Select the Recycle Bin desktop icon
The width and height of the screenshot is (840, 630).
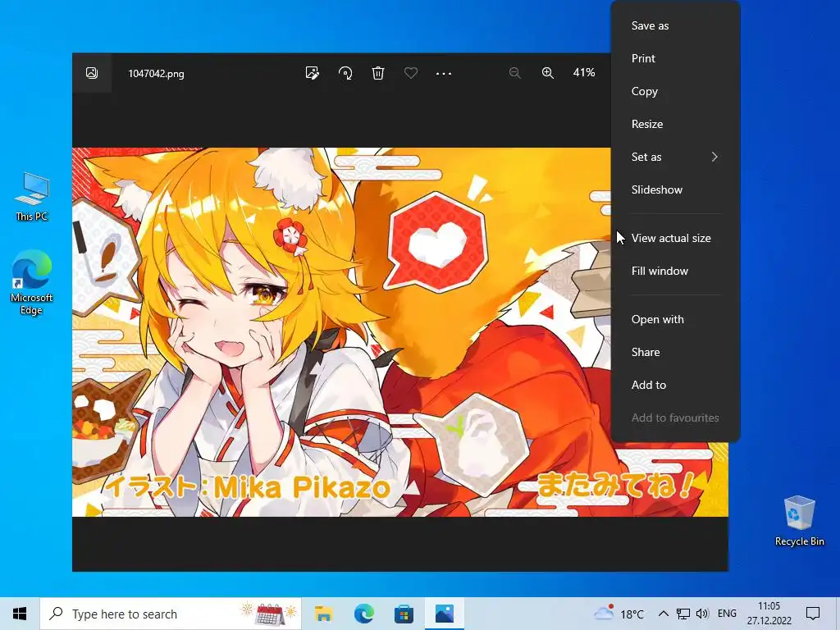pyautogui.click(x=799, y=520)
